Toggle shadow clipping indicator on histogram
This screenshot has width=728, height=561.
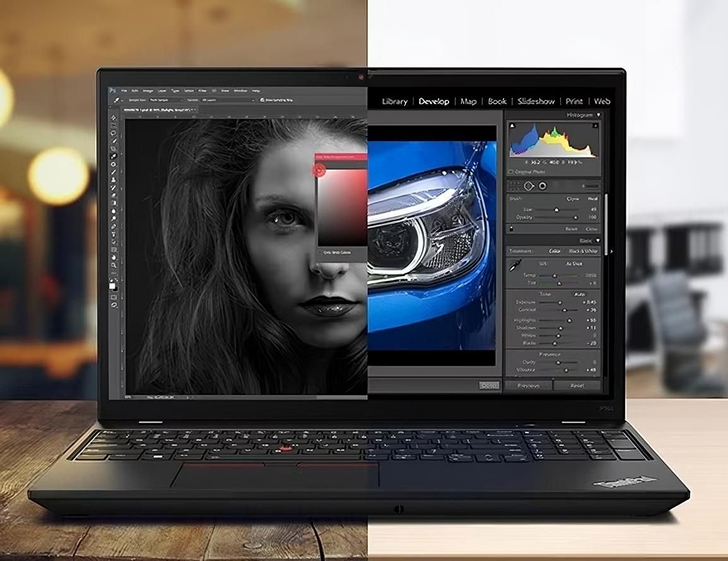pos(512,125)
